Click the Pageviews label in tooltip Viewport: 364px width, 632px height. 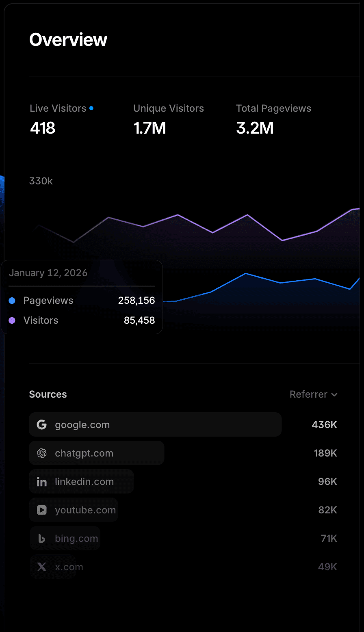coord(48,301)
